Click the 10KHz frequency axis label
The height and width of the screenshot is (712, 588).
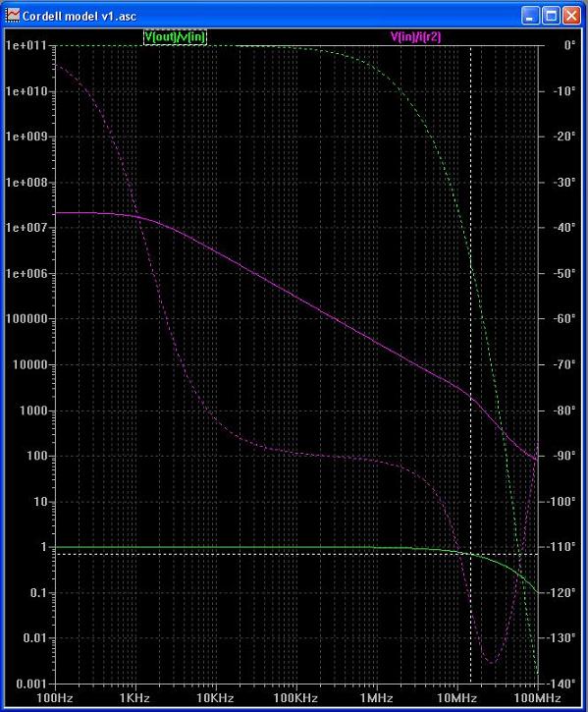tap(215, 698)
